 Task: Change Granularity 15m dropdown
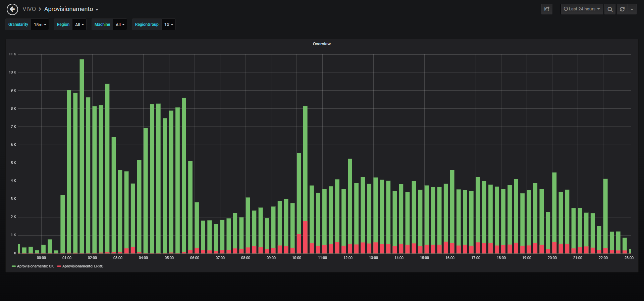pyautogui.click(x=40, y=24)
